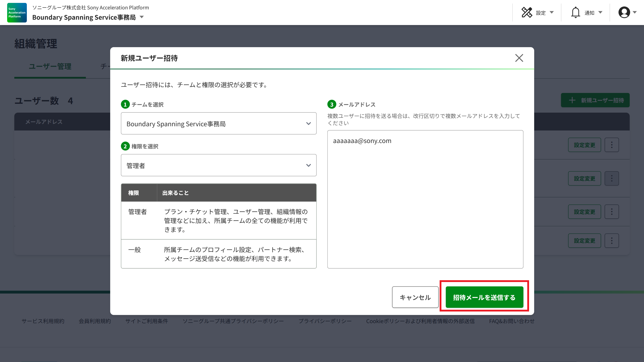The width and height of the screenshot is (644, 362).
Task: Close the 新規ユーザー招待 dialog with the X
Action: 519,58
